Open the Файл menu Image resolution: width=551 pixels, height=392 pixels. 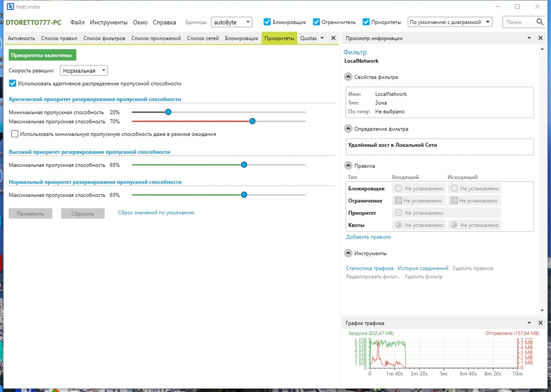tap(77, 22)
